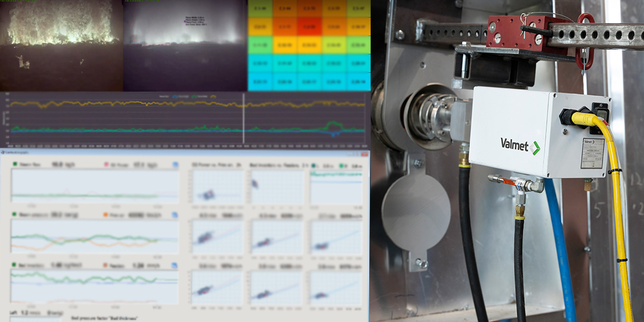Viewport: 644px width, 322px height.
Task: Toggle the yellow curve in the trend legend
Action: coord(213,97)
